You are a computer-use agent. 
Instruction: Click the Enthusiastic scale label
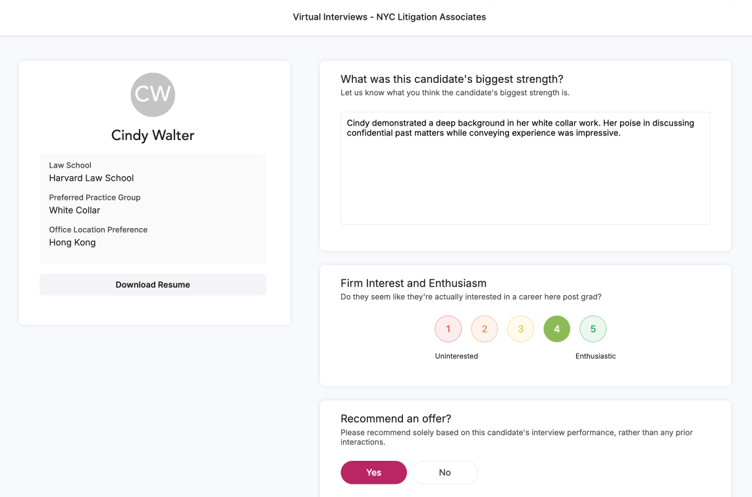click(x=596, y=356)
